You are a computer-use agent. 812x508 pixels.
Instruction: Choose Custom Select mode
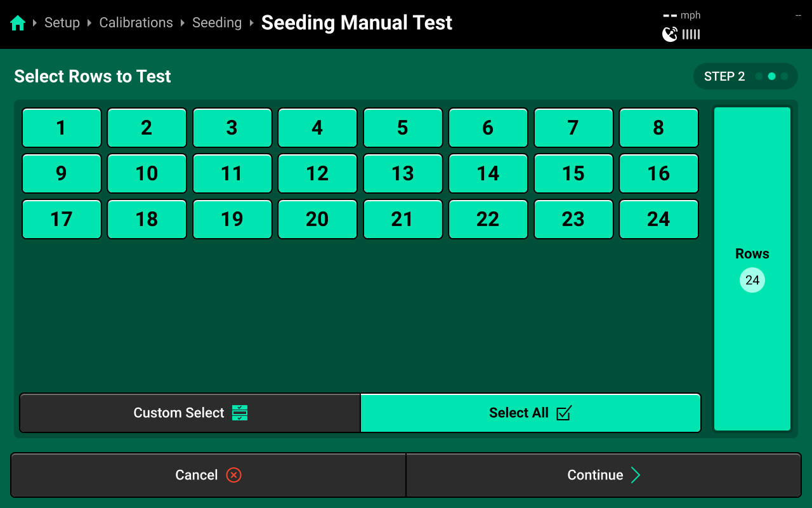[190, 413]
